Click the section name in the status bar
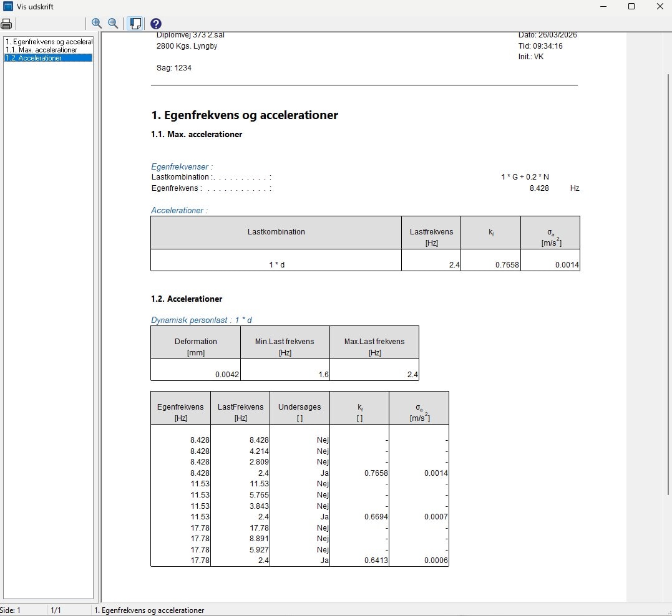The image size is (672, 616). [149, 610]
